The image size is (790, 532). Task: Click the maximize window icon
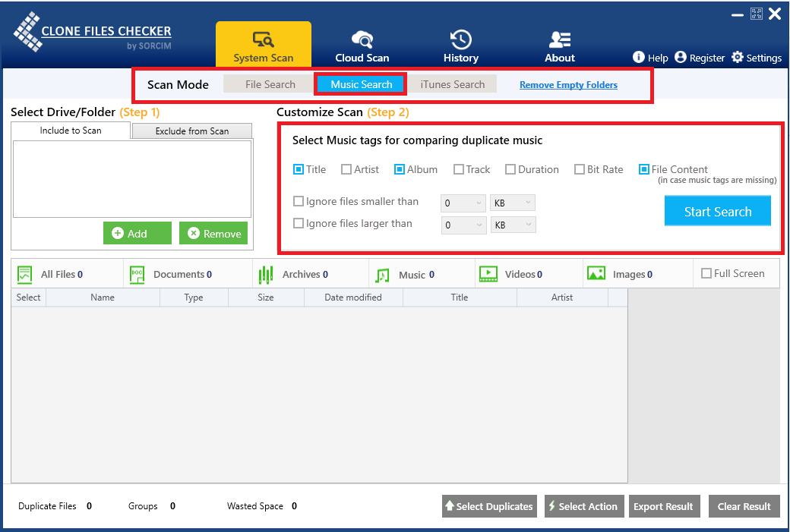point(757,14)
